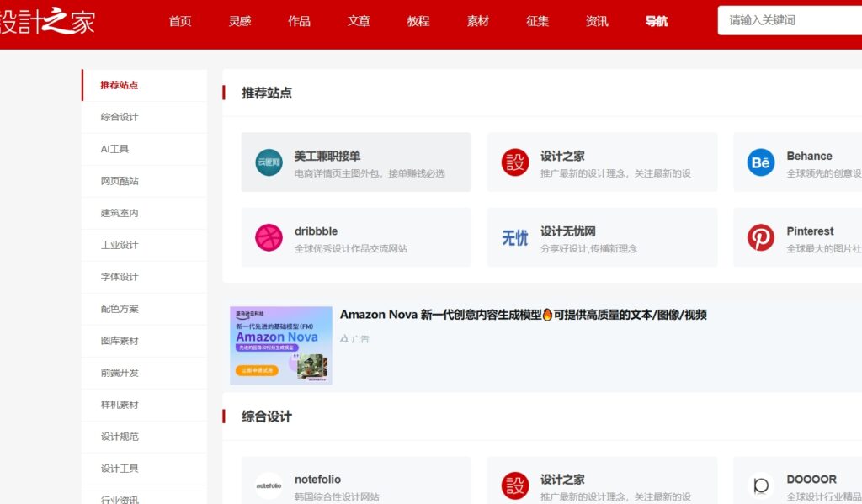Open 设计之家 title link in 综合设计
The width and height of the screenshot is (862, 504).
coord(562,480)
